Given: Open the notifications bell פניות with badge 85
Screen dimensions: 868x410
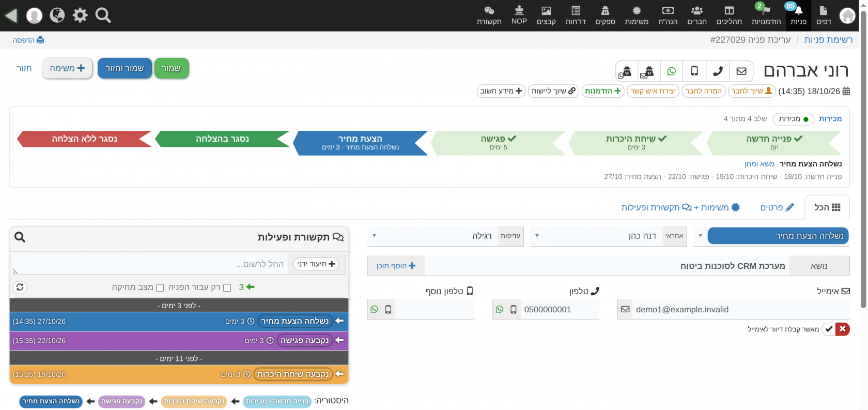Looking at the screenshot, I should [798, 16].
